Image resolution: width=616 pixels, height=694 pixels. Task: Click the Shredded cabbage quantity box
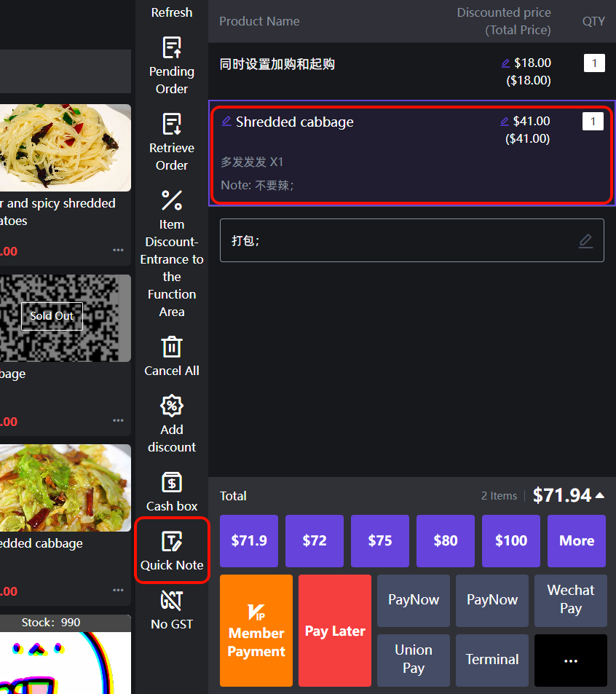click(593, 122)
